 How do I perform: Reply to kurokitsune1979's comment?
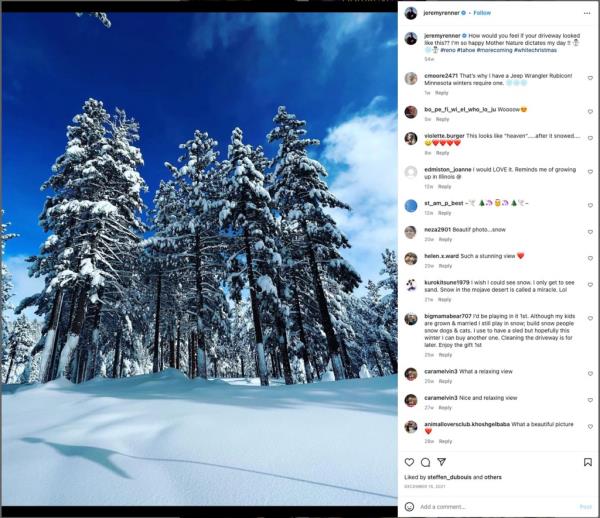click(444, 300)
